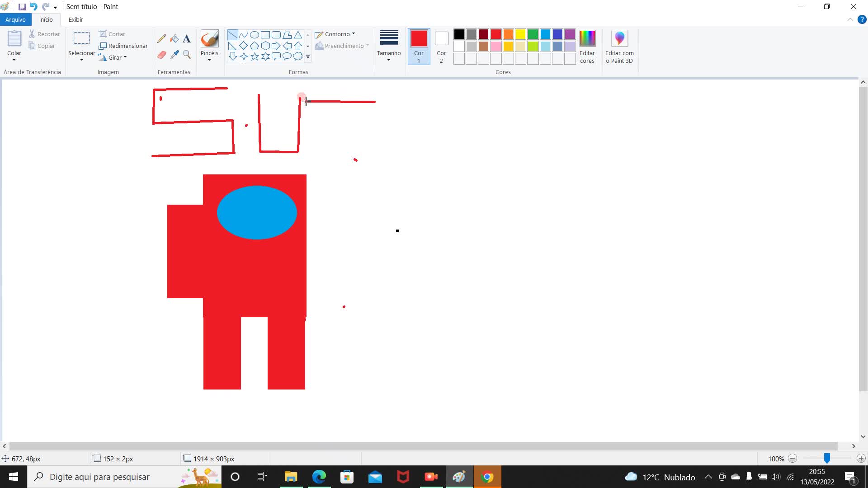Image resolution: width=868 pixels, height=488 pixels.
Task: Expand the Pincéis brushes dropdown
Action: click(x=209, y=60)
